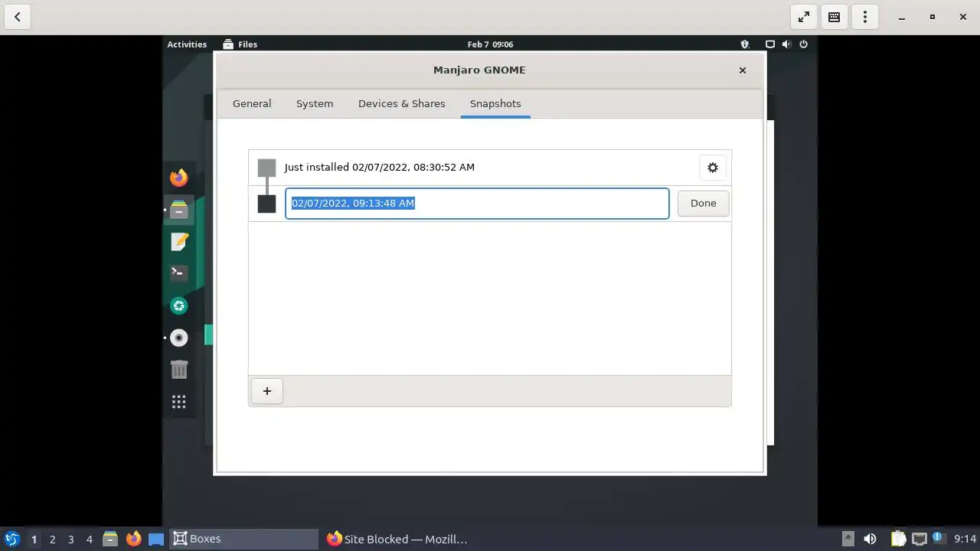Open the clipboard manager tray icon
980x551 pixels.
click(897, 539)
